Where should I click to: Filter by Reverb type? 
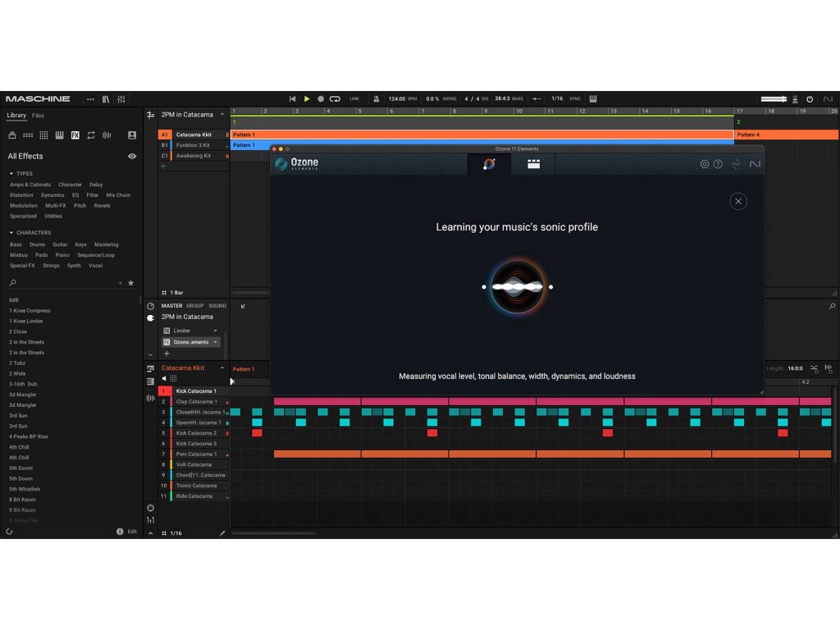coord(102,206)
